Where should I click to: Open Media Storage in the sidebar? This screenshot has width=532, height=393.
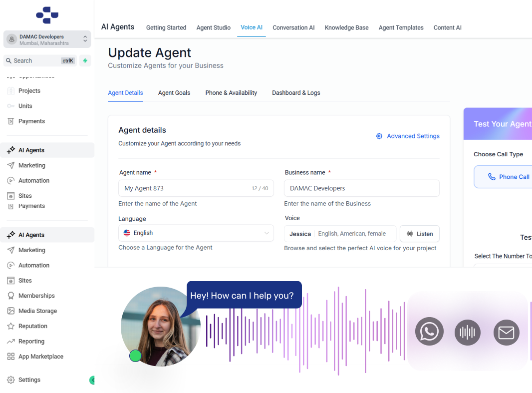click(x=37, y=311)
